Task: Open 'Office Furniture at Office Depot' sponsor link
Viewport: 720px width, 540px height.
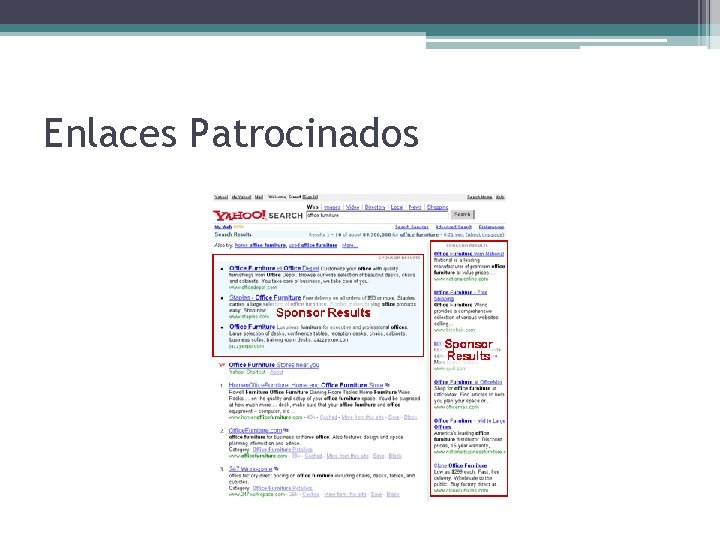Action: [274, 268]
